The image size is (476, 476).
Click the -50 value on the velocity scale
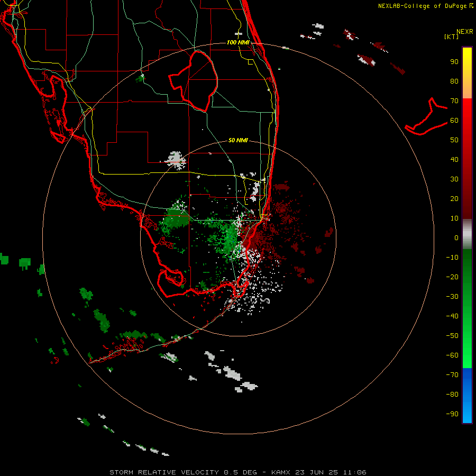pos(452,335)
